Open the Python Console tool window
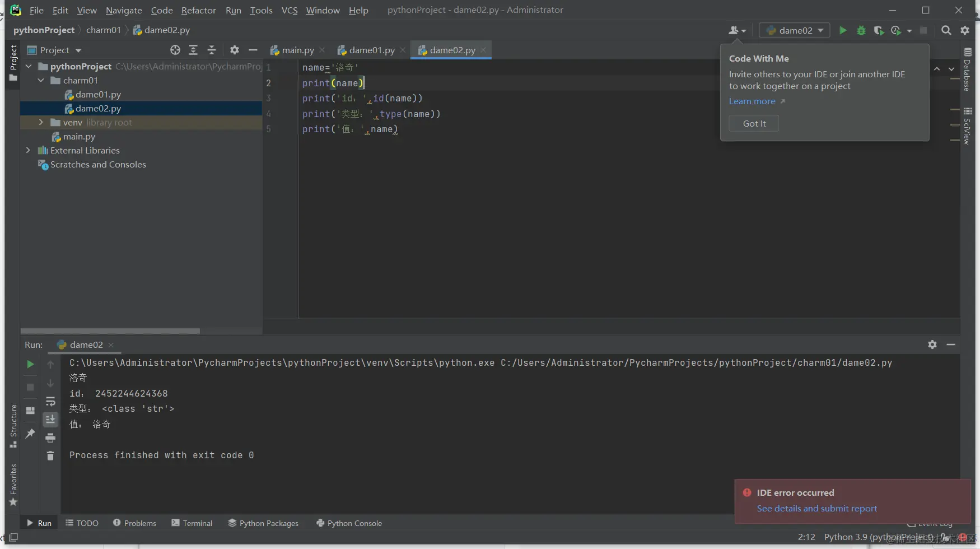This screenshot has height=549, width=980. coord(349,523)
